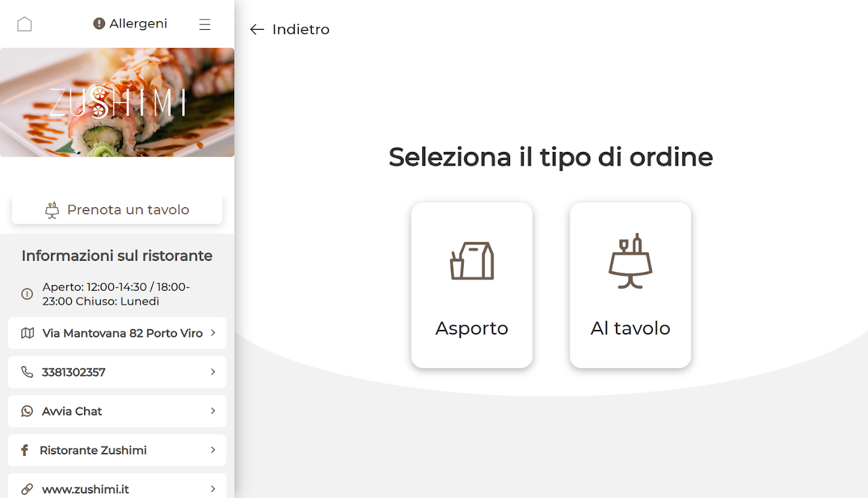Expand the chevron on the Avvia Chat row
Viewport: 868px width, 498px height.
tap(213, 411)
